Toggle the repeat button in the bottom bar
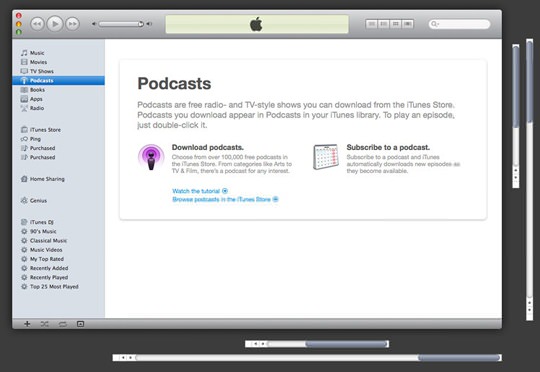 click(63, 324)
